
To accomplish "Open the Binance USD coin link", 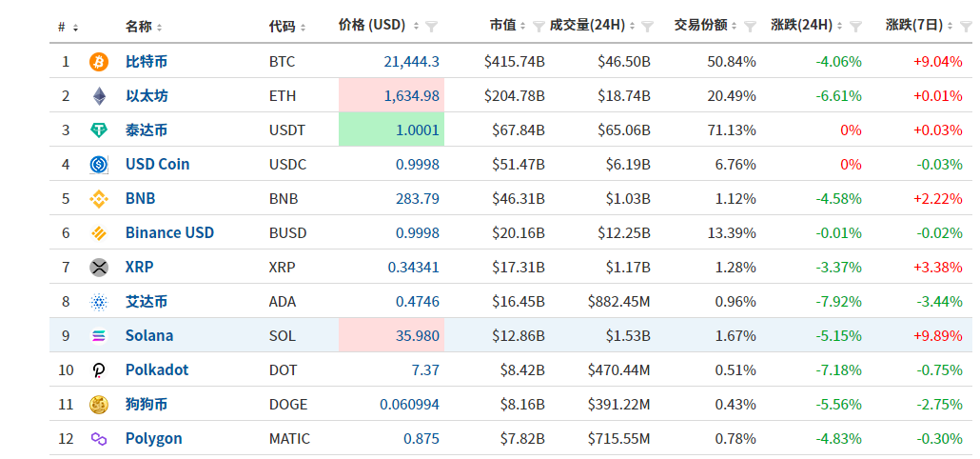I will [169, 233].
